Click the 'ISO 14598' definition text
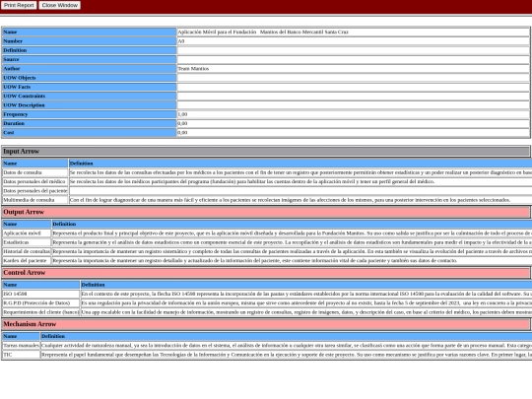Image resolution: width=532 pixels, height=399 pixels. tap(306, 295)
